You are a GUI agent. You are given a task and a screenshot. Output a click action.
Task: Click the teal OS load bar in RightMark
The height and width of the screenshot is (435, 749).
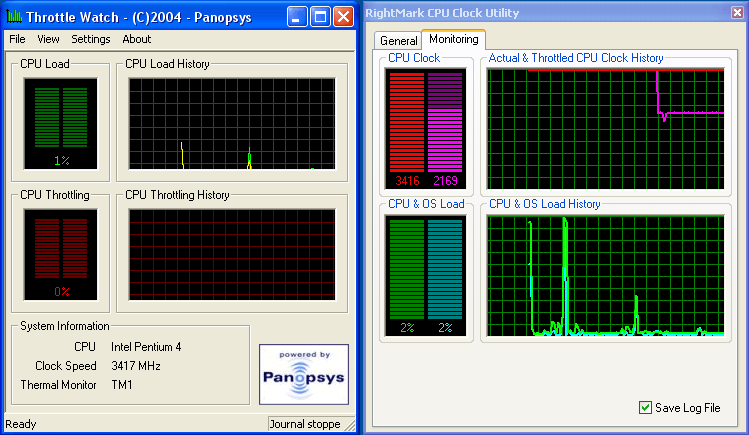point(445,269)
